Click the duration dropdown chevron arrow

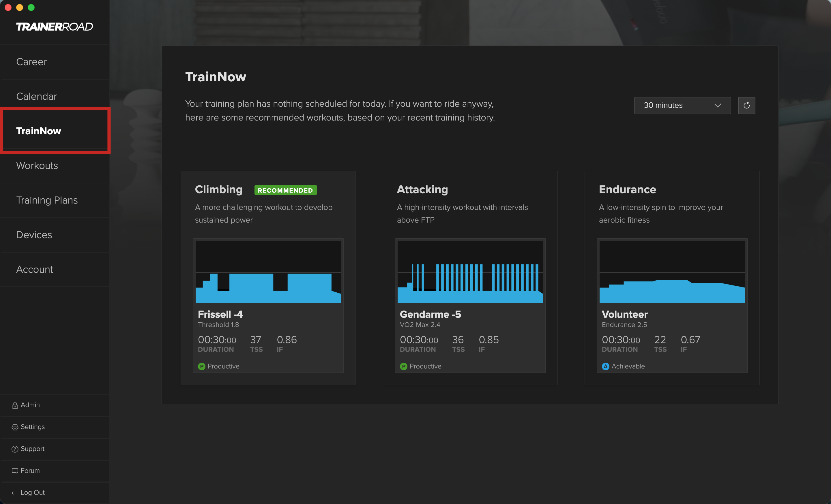pyautogui.click(x=718, y=106)
